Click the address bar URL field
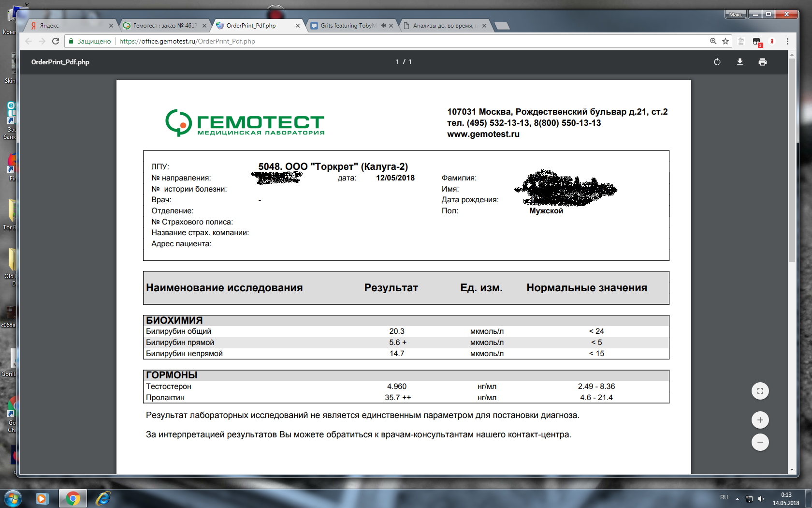 coord(387,41)
